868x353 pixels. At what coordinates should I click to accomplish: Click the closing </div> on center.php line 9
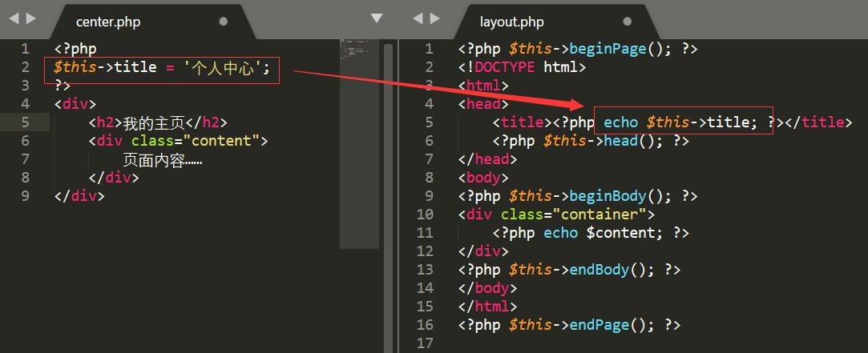coord(80,196)
